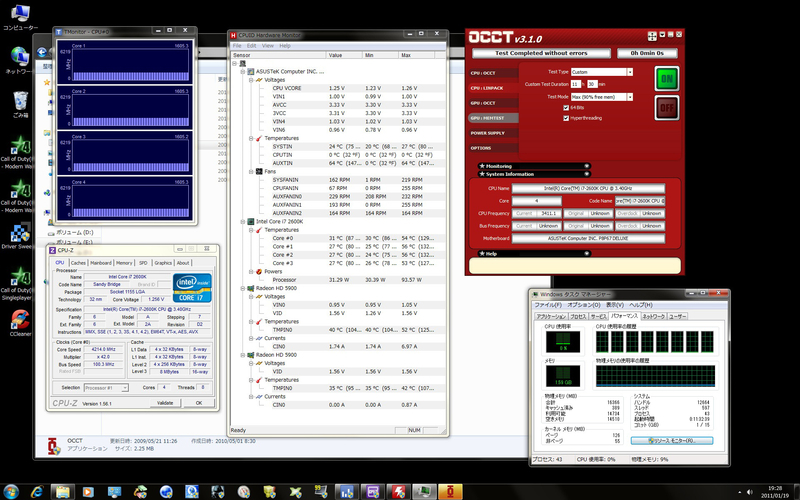Disable Hyperthreading checkbox in OCCT

point(566,118)
